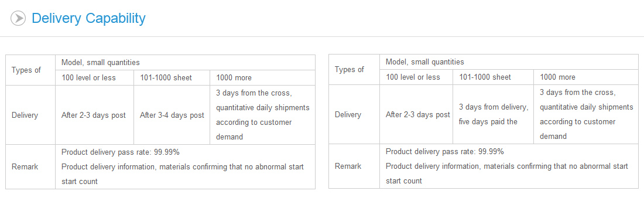Image resolution: width=644 pixels, height=211 pixels.
Task: Click 'Product delivery pass rate: 99.99%' in left table
Action: click(x=121, y=152)
